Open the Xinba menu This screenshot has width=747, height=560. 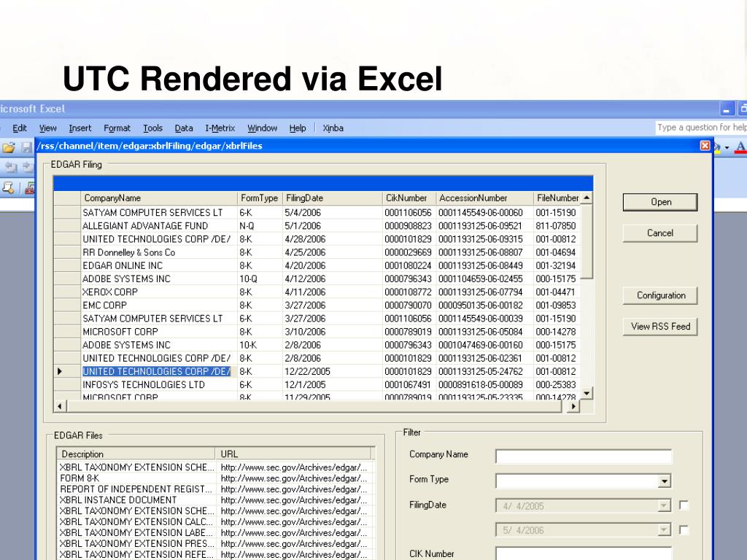click(x=333, y=128)
